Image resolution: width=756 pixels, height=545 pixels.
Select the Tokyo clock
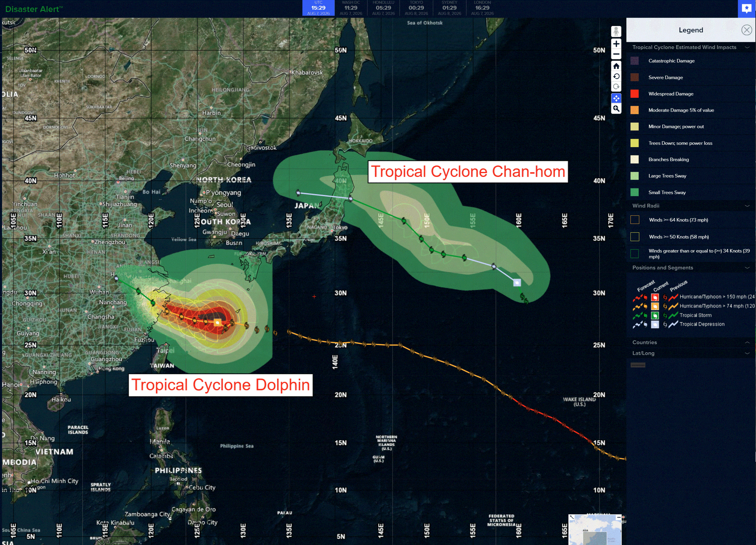[x=416, y=8]
